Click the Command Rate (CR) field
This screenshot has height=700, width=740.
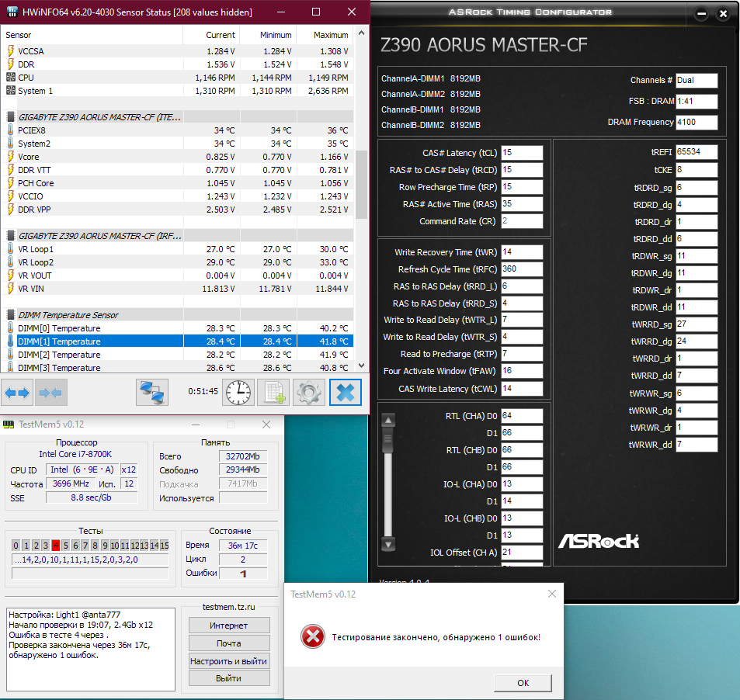522,220
